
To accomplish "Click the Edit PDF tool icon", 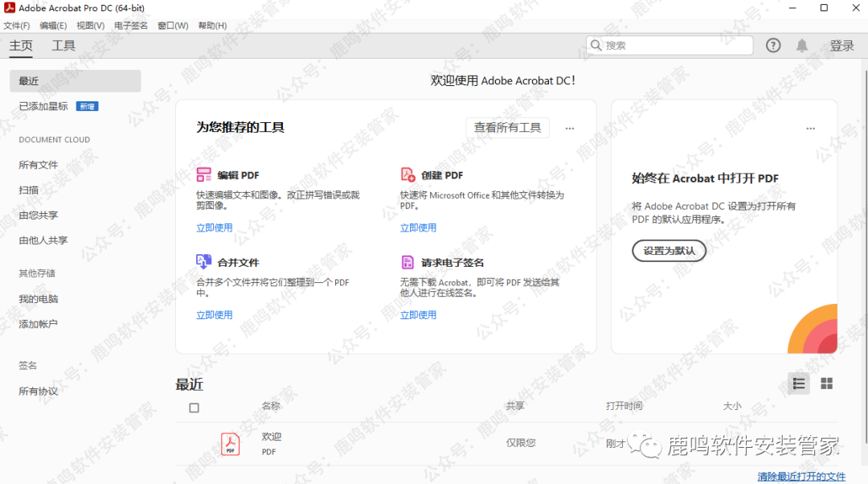I will (204, 174).
